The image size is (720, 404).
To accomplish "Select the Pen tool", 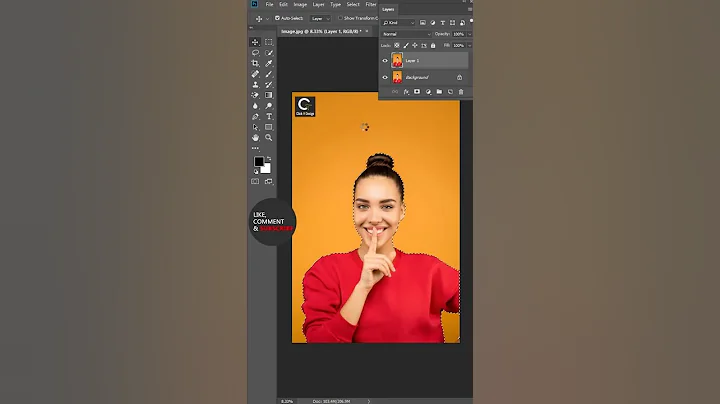I will pyautogui.click(x=255, y=117).
